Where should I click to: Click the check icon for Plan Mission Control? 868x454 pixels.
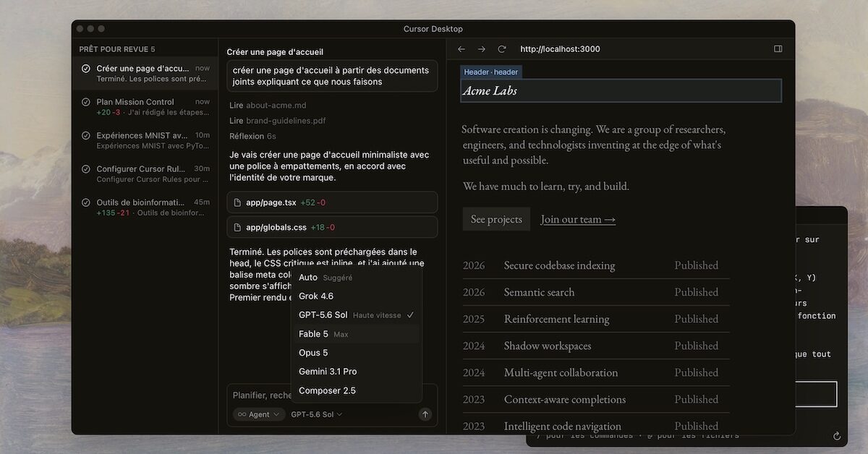(x=86, y=102)
